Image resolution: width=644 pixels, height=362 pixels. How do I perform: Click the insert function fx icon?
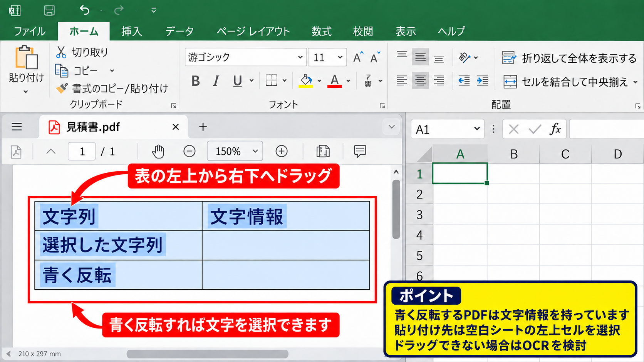coord(555,129)
